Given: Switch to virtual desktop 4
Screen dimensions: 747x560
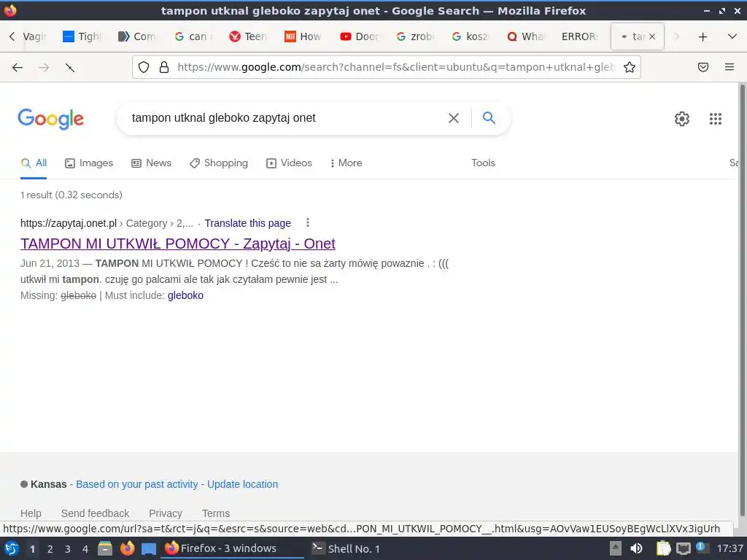Looking at the screenshot, I should point(85,549).
